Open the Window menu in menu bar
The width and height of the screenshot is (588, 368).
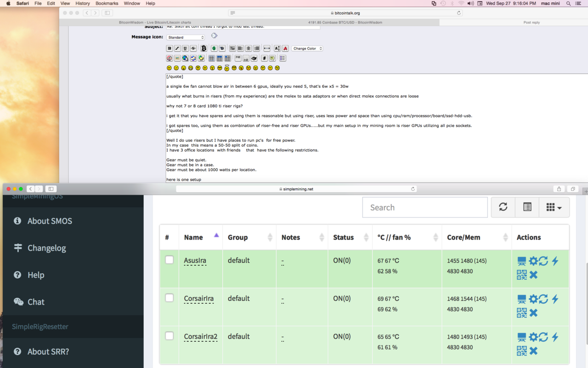132,3
